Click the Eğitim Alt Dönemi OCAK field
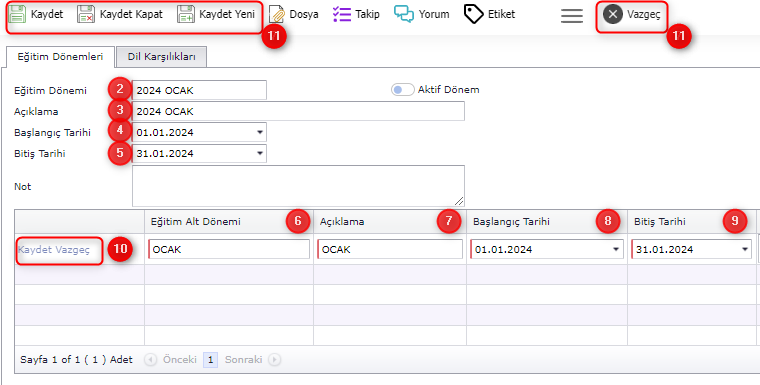This screenshot has height=385, width=760. point(229,249)
